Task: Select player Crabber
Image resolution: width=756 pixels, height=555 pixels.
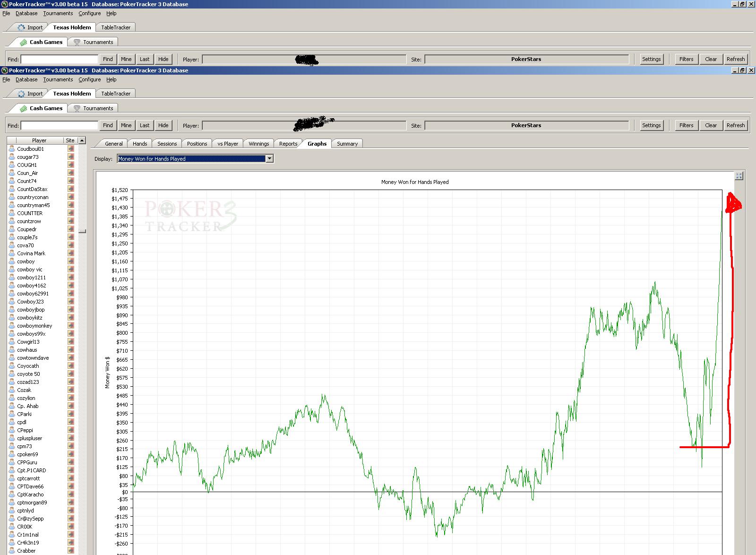Action: pos(26,551)
